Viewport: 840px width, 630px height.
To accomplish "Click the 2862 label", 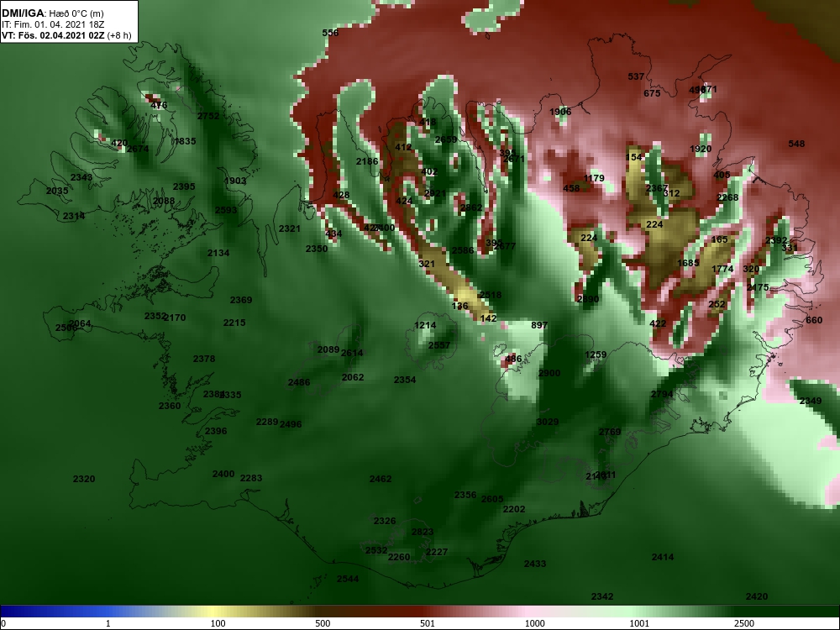I will pos(471,207).
